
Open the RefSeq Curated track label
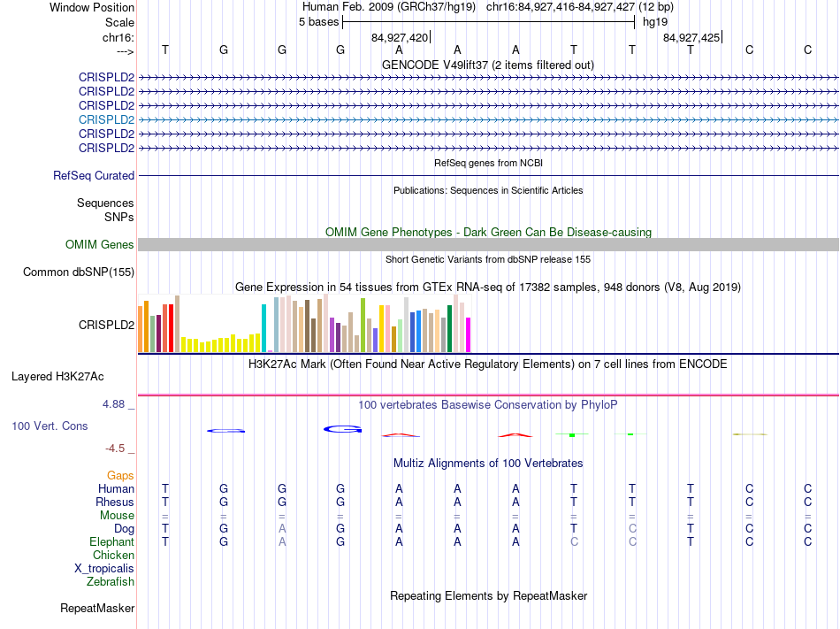click(94, 176)
